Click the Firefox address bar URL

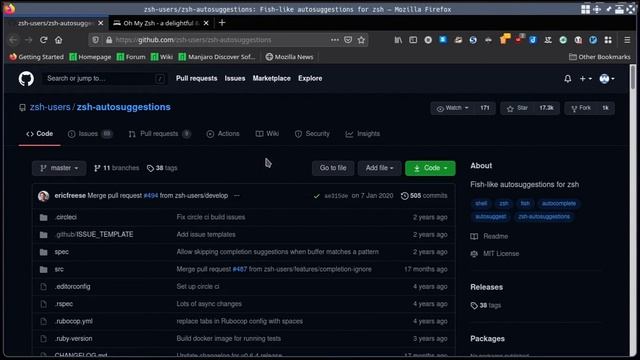click(193, 40)
